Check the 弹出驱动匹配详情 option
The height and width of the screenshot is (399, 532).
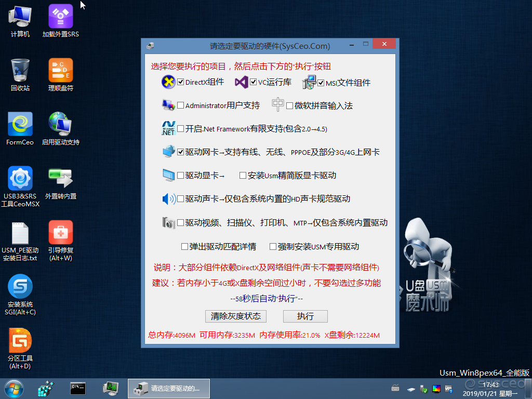tap(184, 246)
